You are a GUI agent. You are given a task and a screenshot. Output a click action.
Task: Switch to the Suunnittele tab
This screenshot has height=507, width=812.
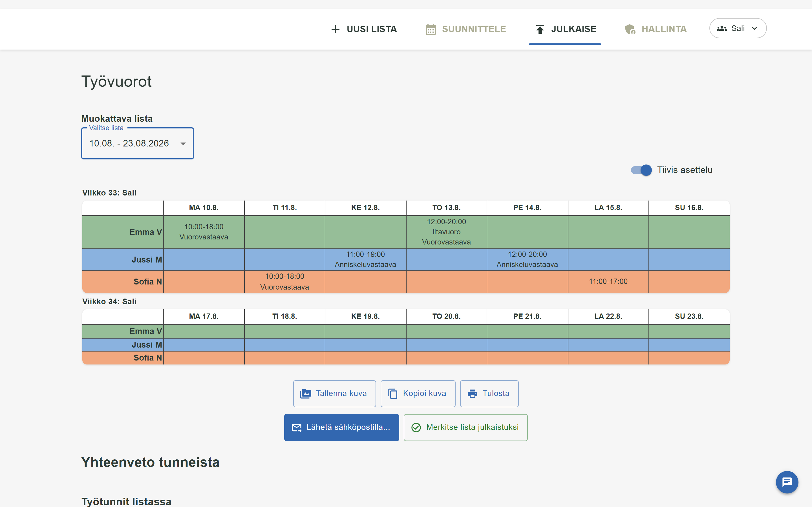pyautogui.click(x=466, y=29)
